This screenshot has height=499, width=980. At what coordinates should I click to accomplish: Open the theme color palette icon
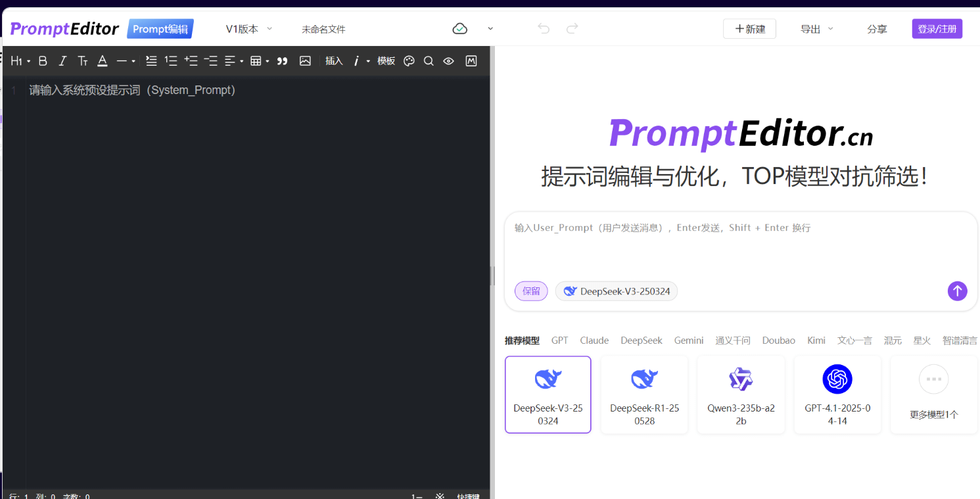point(409,61)
